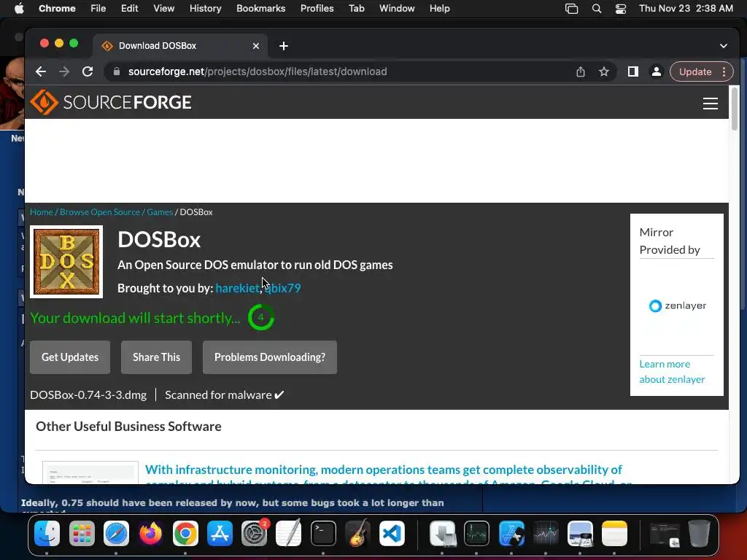Open Activity Monitor from the Dock
This screenshot has width=747, height=560.
(477, 533)
